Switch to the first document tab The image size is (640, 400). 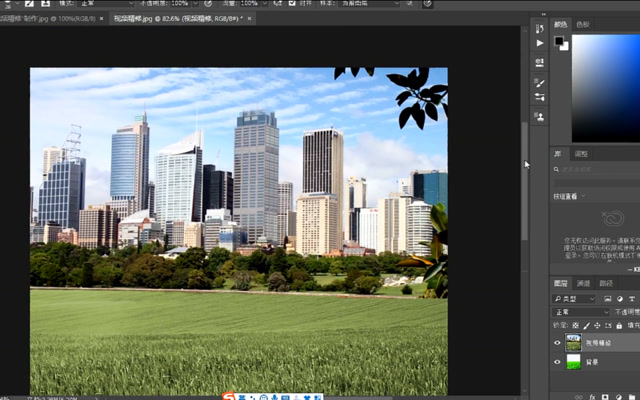click(50, 19)
